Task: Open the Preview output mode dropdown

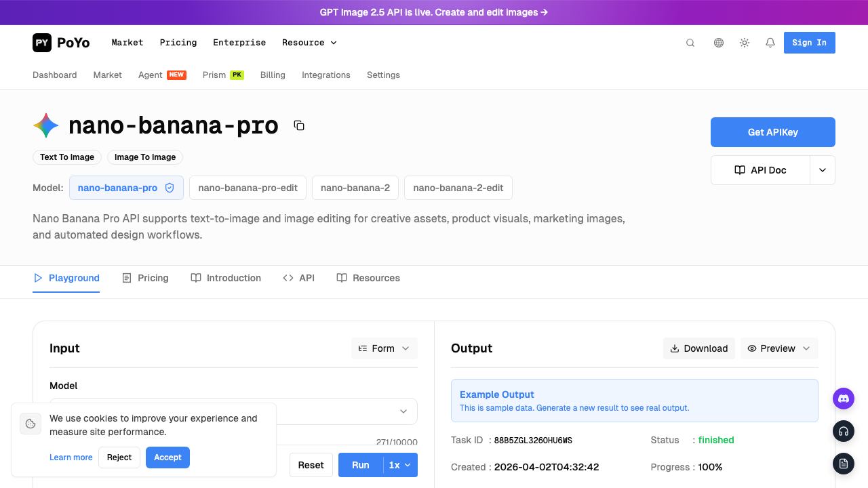Action: click(x=779, y=348)
